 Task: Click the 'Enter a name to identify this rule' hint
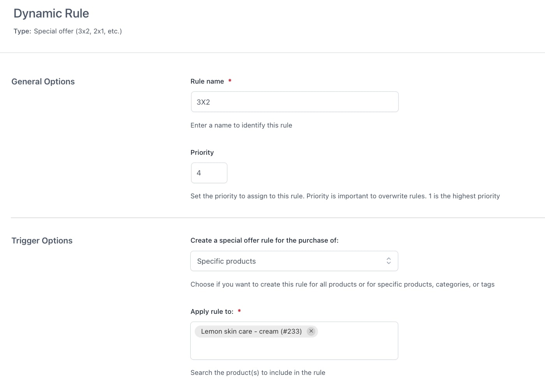coord(241,125)
